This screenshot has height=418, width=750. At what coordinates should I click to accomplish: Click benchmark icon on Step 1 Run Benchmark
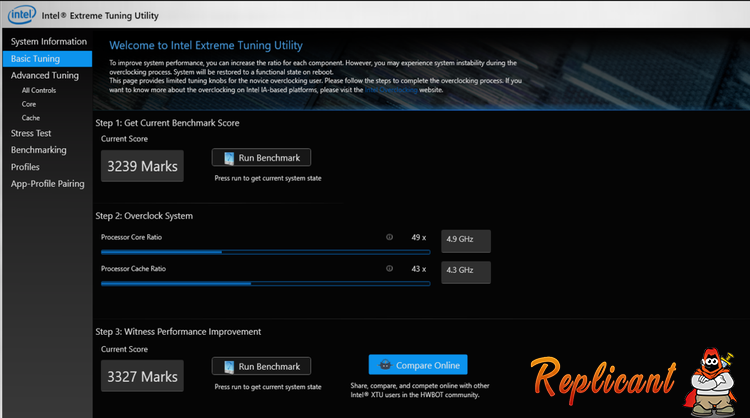[x=229, y=158]
